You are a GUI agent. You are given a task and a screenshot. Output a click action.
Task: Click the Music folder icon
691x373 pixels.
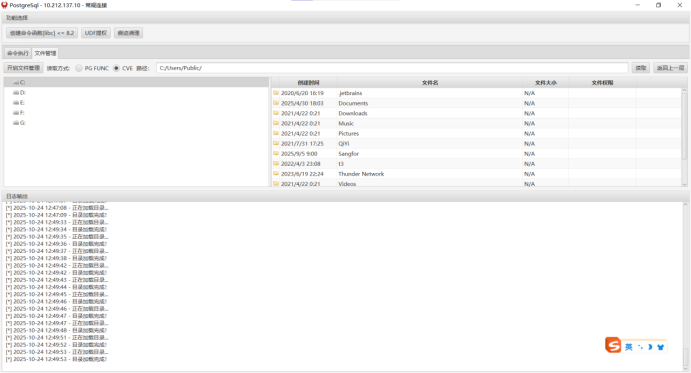pos(276,123)
